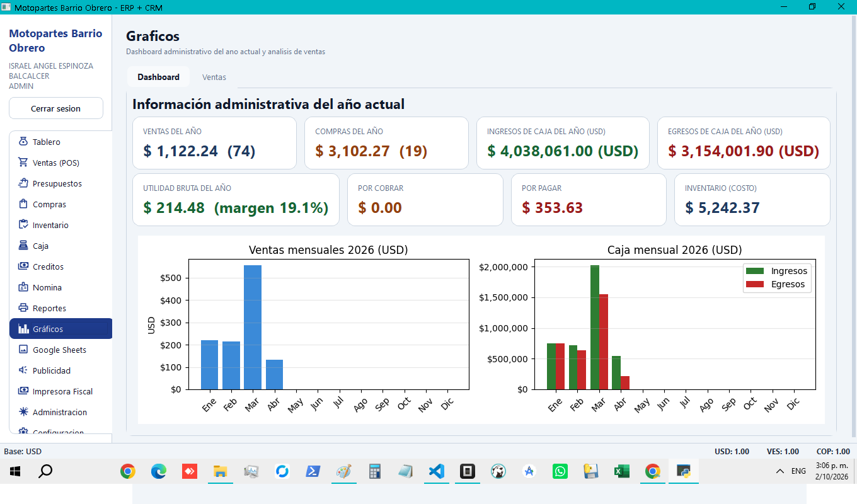The width and height of the screenshot is (857, 504).
Task: Switch to the Dashboard tab
Action: pos(159,77)
